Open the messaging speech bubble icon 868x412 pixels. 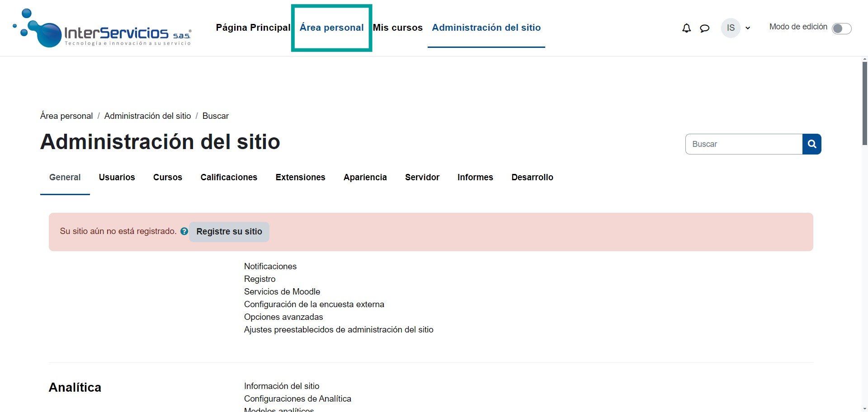click(704, 28)
